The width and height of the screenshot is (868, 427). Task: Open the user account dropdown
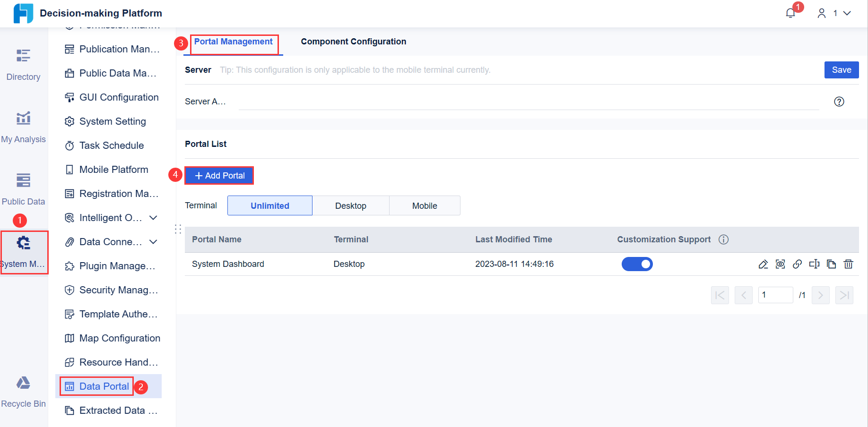(x=833, y=13)
